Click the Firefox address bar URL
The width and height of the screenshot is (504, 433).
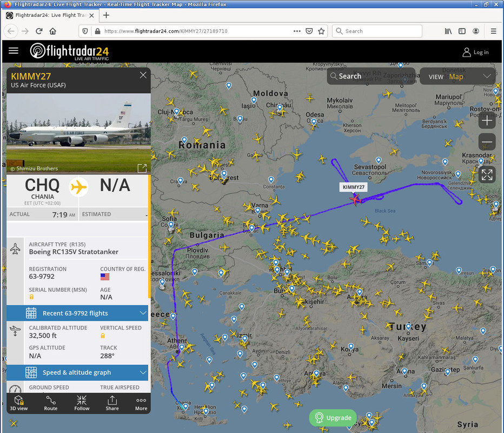point(165,31)
